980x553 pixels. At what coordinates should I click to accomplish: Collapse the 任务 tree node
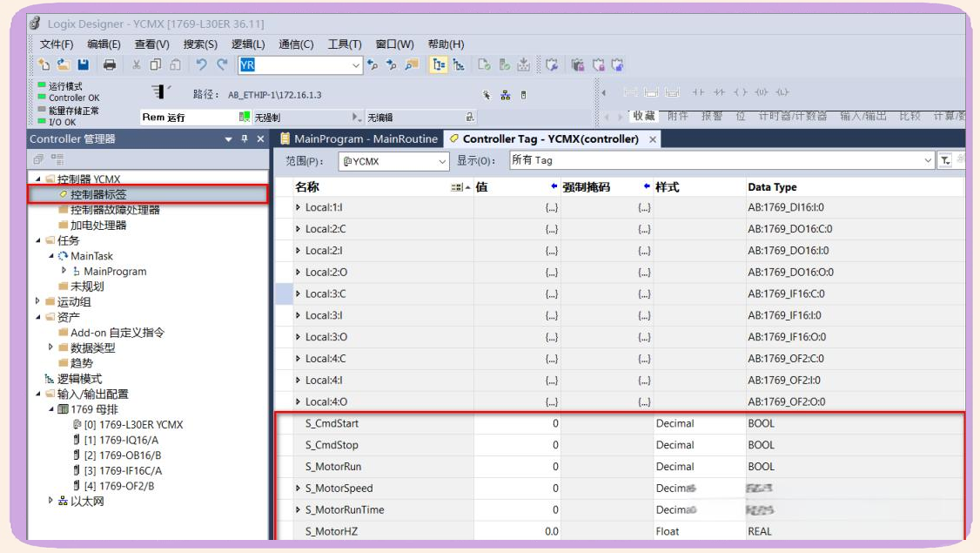[38, 240]
